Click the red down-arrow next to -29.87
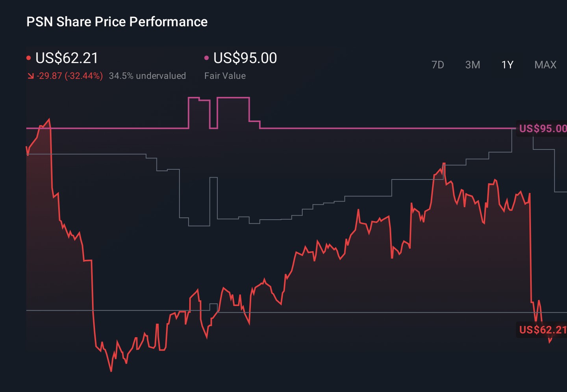The width and height of the screenshot is (567, 392). coord(30,76)
